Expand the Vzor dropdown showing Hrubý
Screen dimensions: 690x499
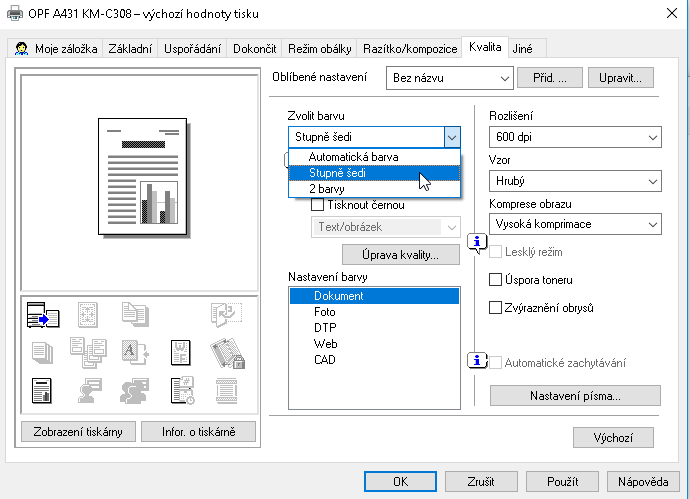point(575,181)
